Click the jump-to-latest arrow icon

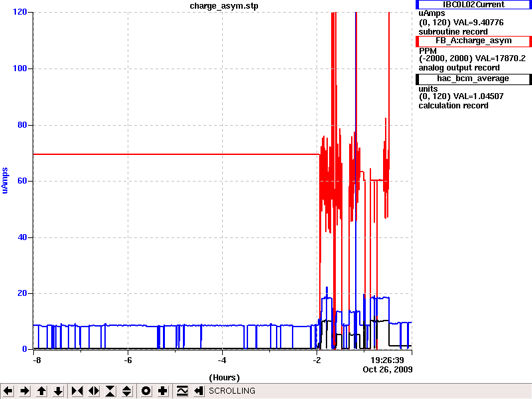198,391
